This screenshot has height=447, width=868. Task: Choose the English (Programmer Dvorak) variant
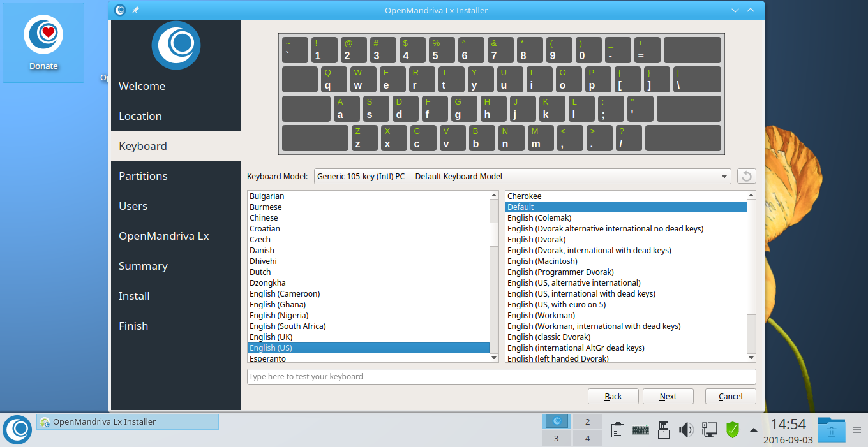[x=625, y=272]
